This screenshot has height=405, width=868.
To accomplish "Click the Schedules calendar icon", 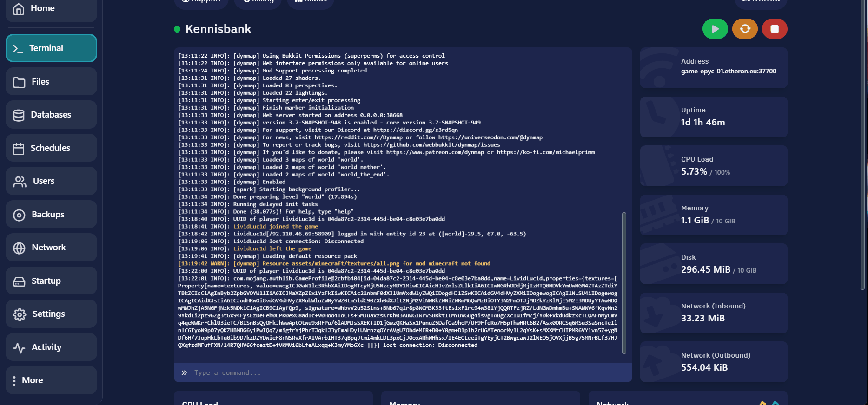I will (19, 149).
